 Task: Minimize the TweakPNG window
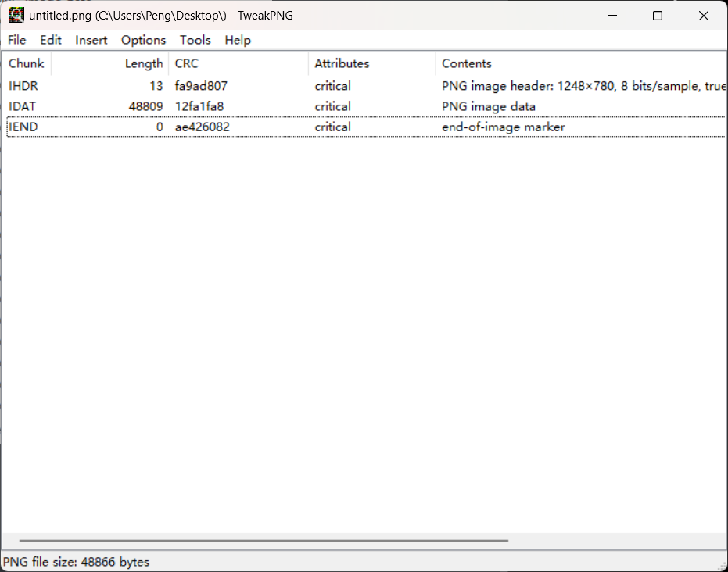pos(612,16)
